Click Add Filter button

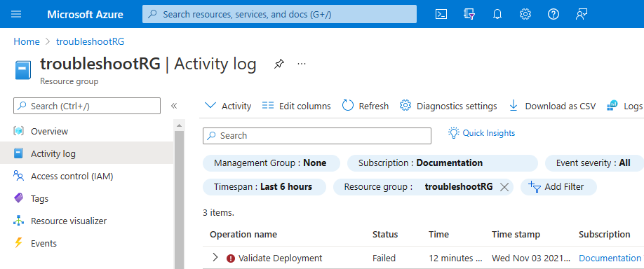point(558,187)
